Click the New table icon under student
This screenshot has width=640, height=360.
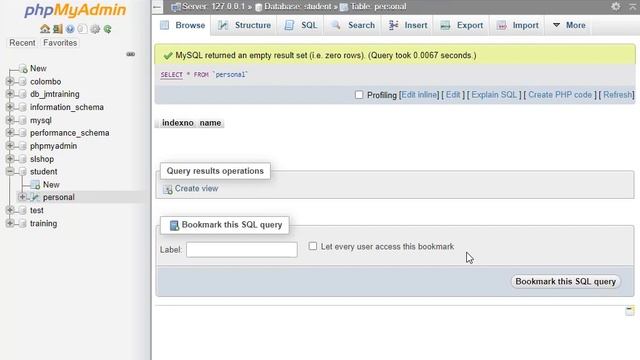pyautogui.click(x=36, y=184)
